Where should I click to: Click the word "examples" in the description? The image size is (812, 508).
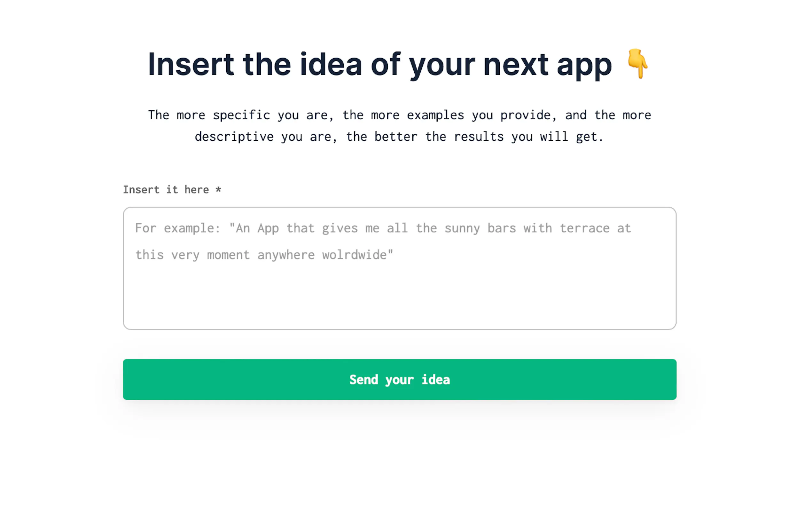435,115
